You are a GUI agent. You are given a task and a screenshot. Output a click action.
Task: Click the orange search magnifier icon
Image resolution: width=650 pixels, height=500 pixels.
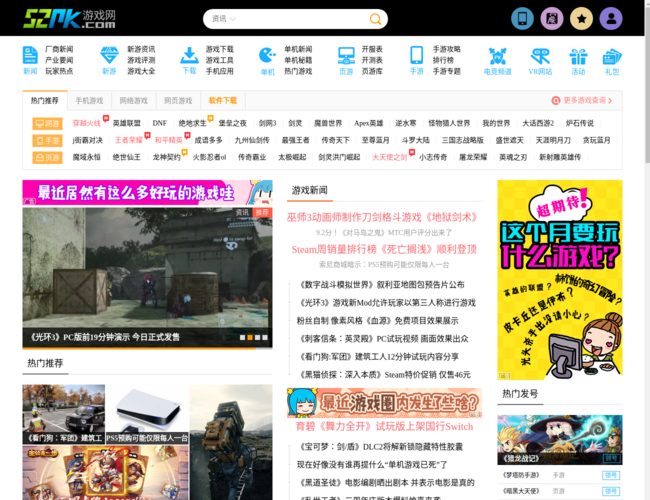pos(375,19)
